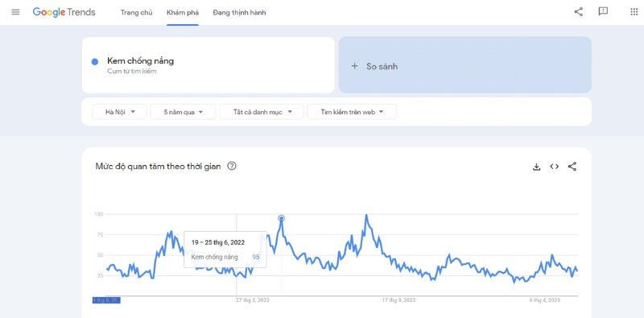644x318 pixels.
Task: Select the Khám phá tab
Action: coord(183,13)
